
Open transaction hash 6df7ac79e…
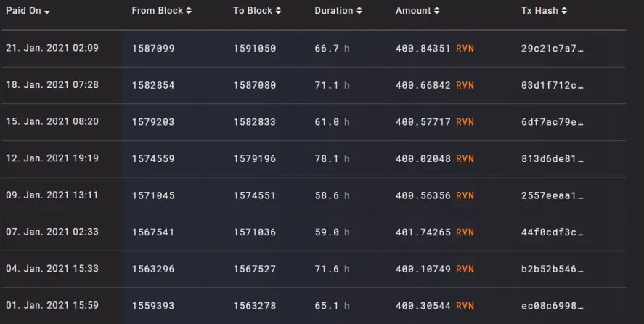coord(552,122)
